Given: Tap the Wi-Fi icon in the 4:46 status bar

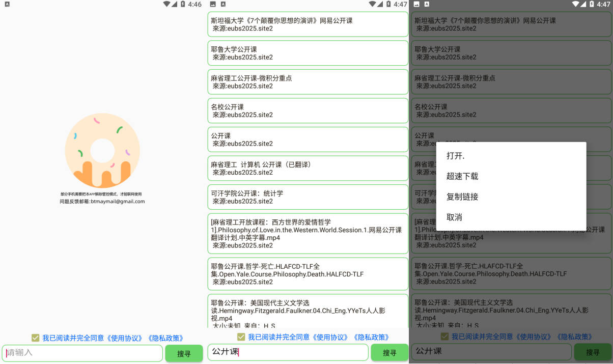Looking at the screenshot, I should click(167, 4).
